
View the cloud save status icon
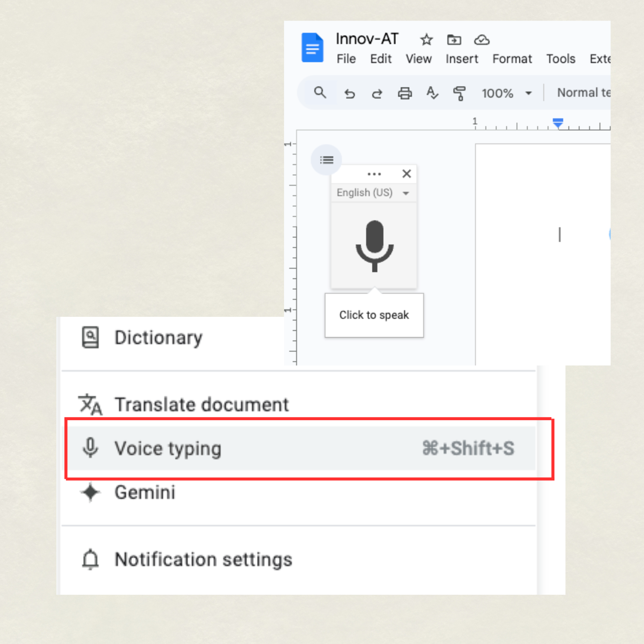481,40
